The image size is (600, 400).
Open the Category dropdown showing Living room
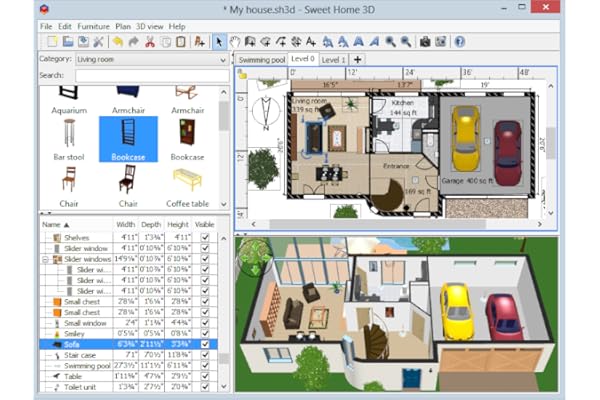pos(150,59)
